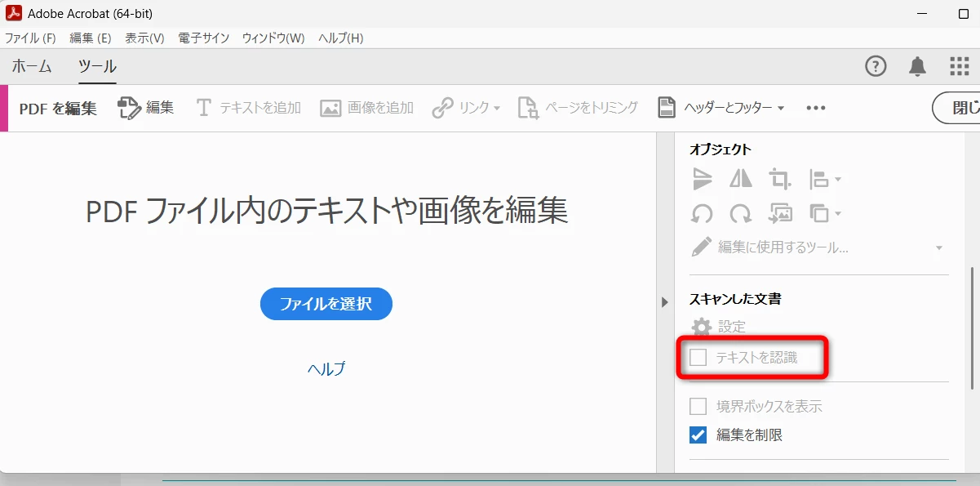The image size is (980, 486).
Task: Switch to the ツール tab
Action: click(x=97, y=67)
